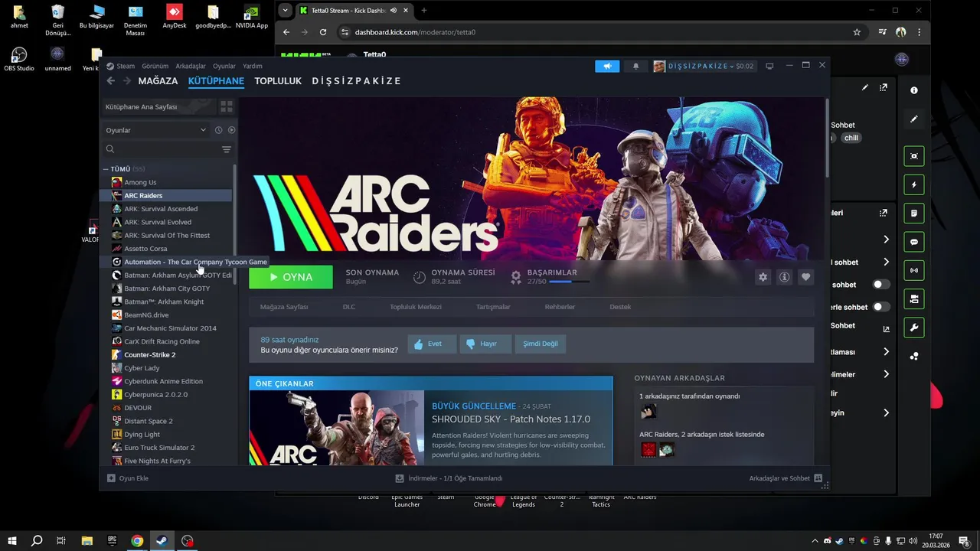980x551 pixels.
Task: Click the downloads icon in Steam footer
Action: [400, 478]
